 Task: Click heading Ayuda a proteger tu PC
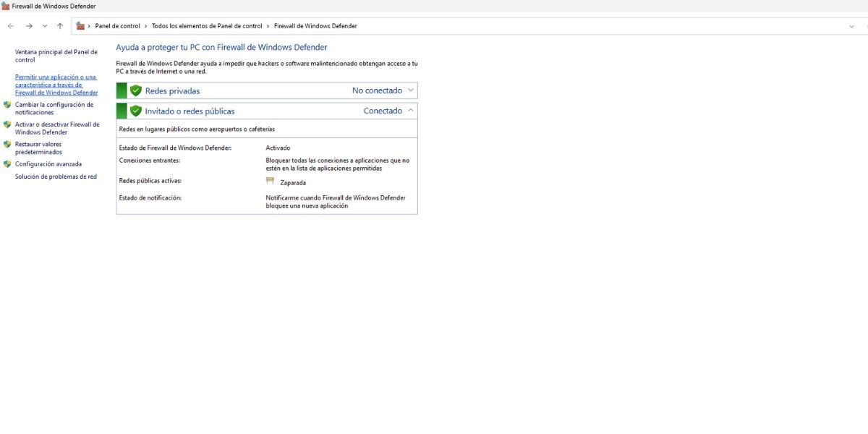[x=221, y=47]
